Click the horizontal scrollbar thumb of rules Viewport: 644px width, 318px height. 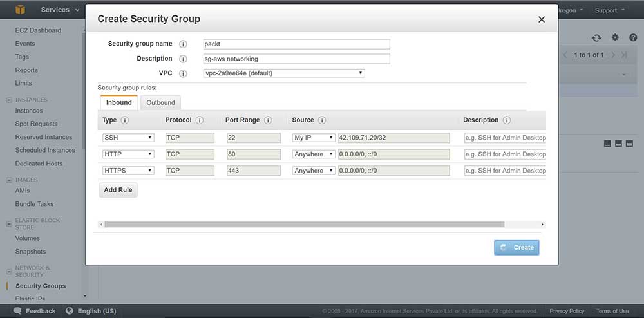point(305,225)
